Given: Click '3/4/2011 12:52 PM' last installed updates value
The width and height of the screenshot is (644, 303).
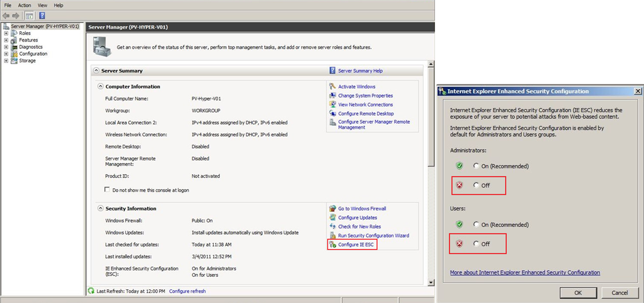Looking at the screenshot, I should pyautogui.click(x=212, y=256).
